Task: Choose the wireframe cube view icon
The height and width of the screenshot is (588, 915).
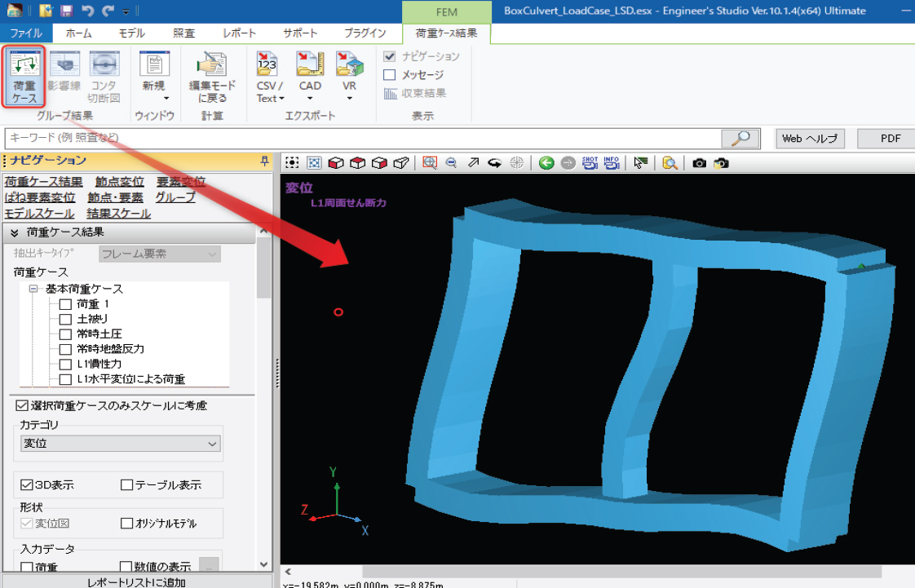Action: tap(401, 163)
